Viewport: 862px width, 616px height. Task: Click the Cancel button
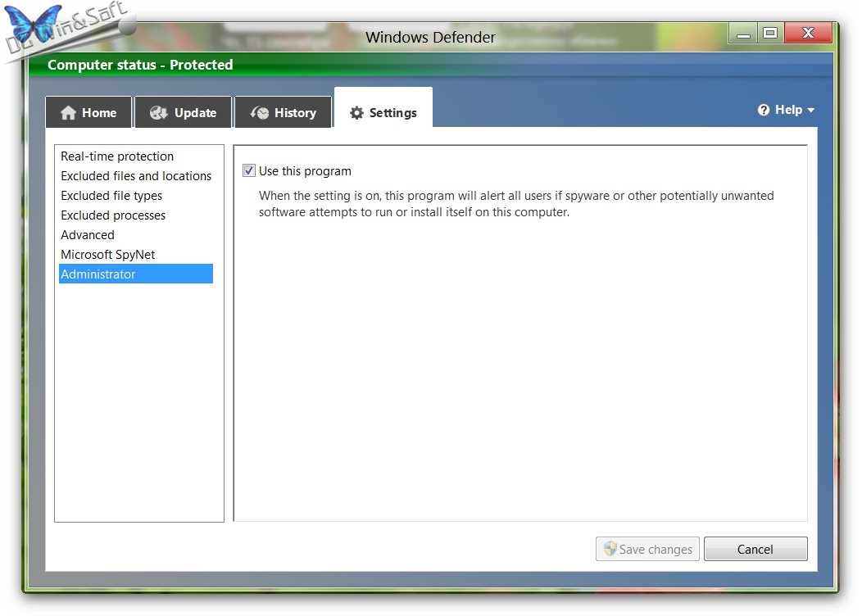[x=755, y=549]
